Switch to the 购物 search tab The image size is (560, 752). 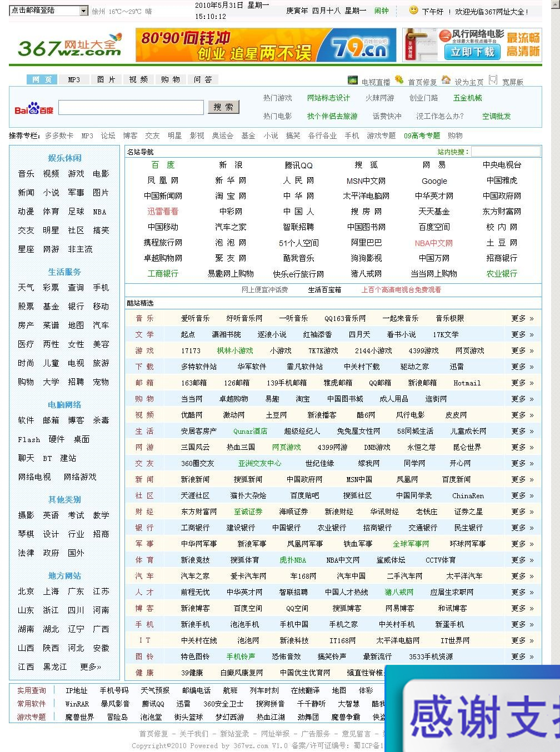[x=171, y=79]
